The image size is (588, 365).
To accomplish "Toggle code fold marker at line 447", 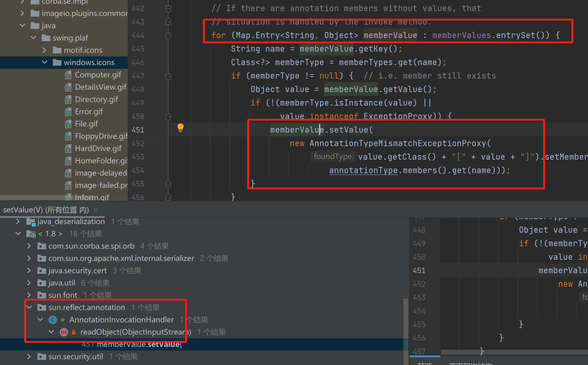I will pyautogui.click(x=168, y=76).
